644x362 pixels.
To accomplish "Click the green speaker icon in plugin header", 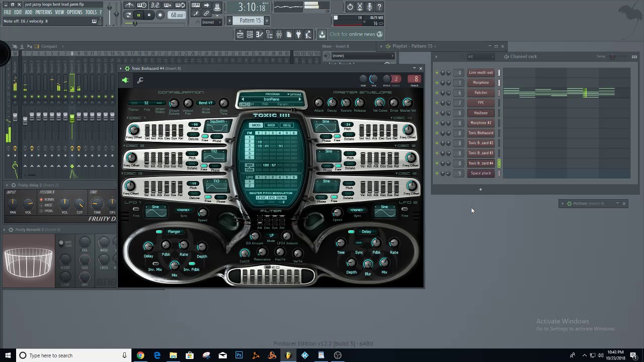I will (x=125, y=80).
